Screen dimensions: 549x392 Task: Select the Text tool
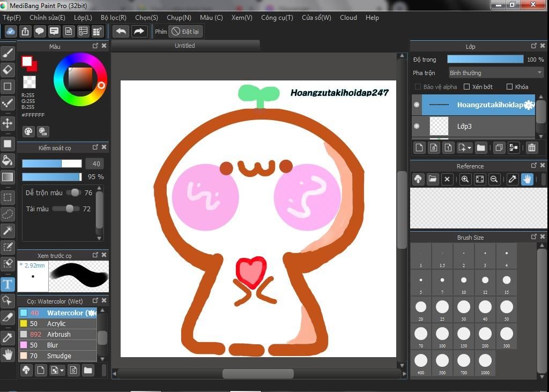coord(8,284)
